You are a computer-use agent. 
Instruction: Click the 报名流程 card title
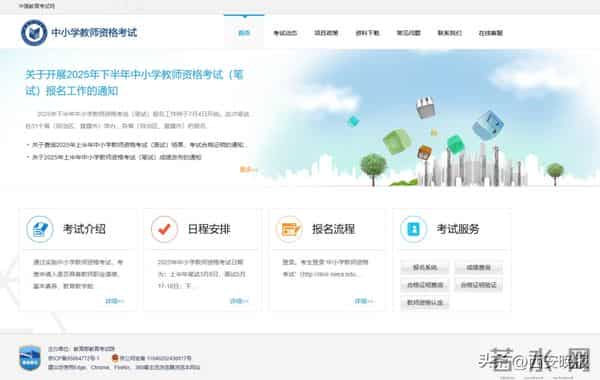coord(333,229)
